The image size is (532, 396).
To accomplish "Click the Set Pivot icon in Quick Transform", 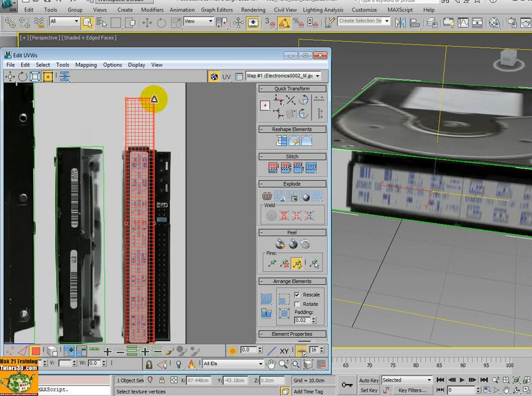I will tap(265, 105).
